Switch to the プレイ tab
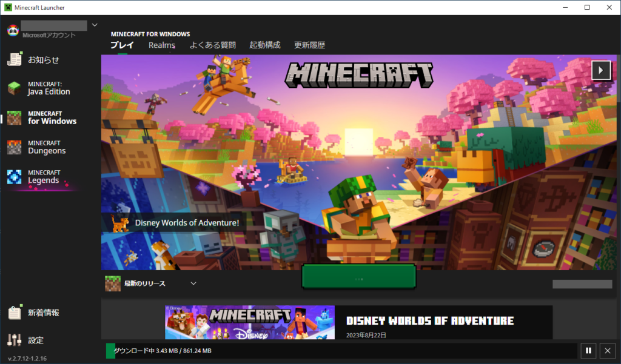Viewport: 621px width, 364px height. (122, 45)
